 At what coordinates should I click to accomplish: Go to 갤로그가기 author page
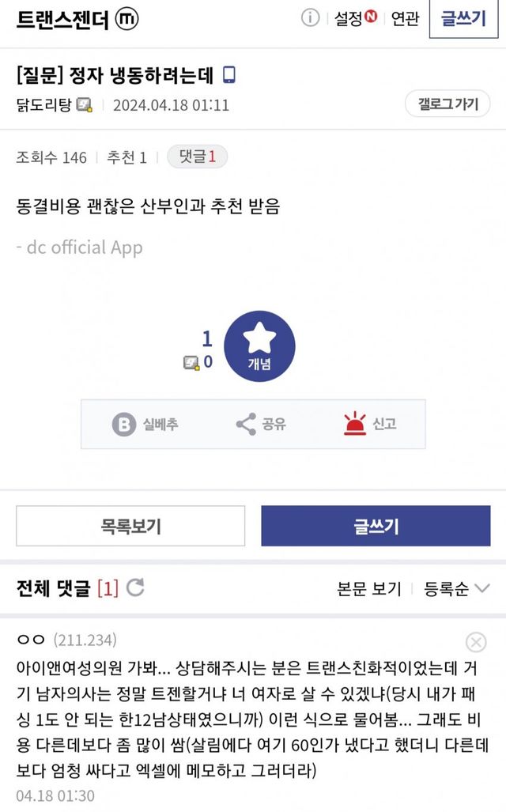point(447,104)
